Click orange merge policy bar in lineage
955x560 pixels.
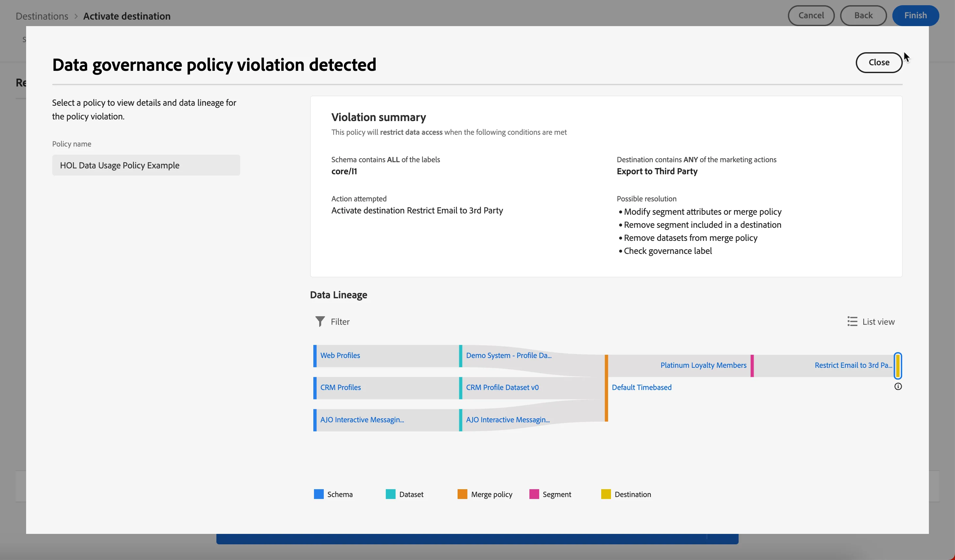[606, 388]
